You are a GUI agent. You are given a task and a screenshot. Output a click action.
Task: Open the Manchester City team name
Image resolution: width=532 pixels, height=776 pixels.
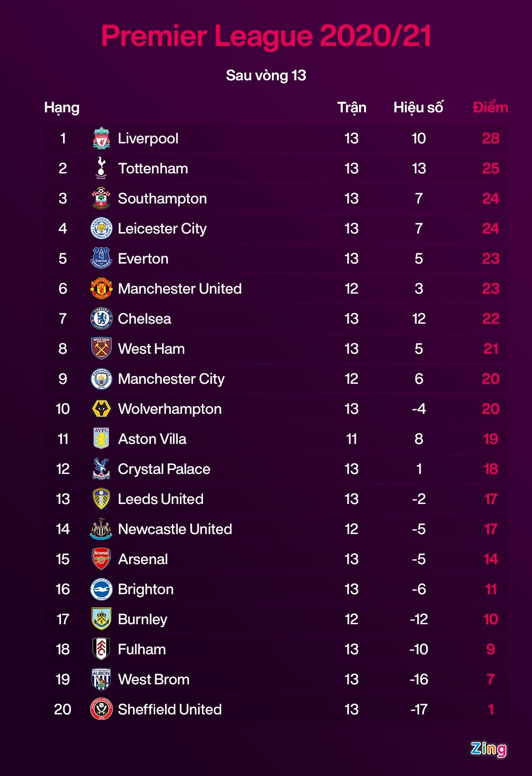click(171, 379)
